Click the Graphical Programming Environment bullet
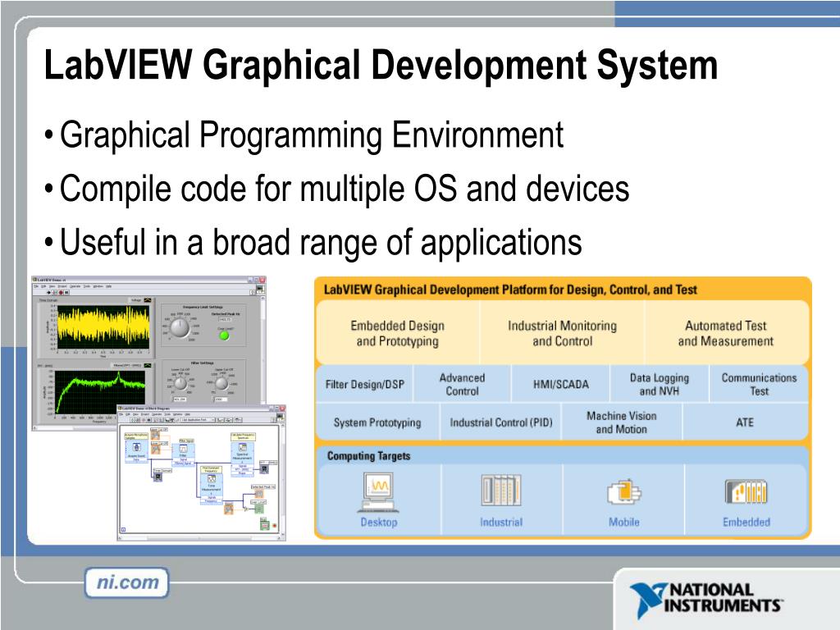840x630 pixels. coord(311,135)
